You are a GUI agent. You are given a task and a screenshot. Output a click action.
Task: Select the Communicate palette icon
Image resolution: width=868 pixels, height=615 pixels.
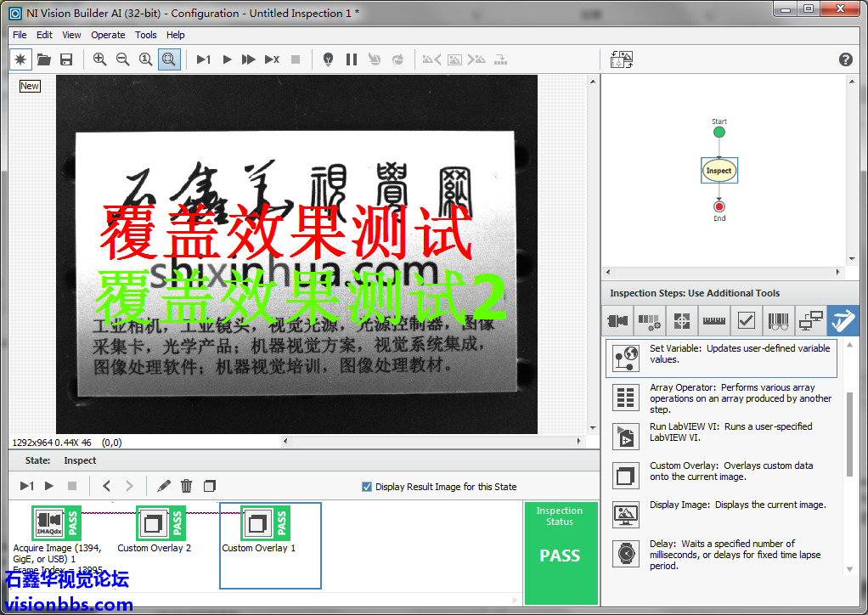click(x=810, y=320)
